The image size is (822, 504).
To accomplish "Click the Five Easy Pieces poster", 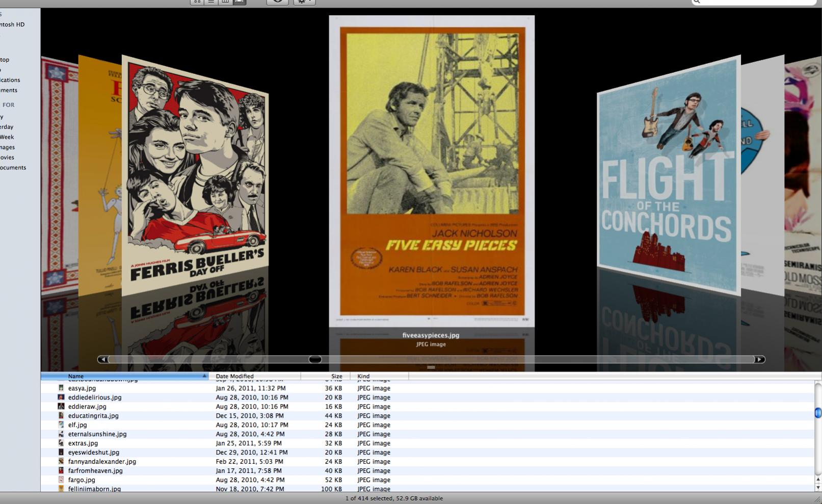I will (x=432, y=171).
